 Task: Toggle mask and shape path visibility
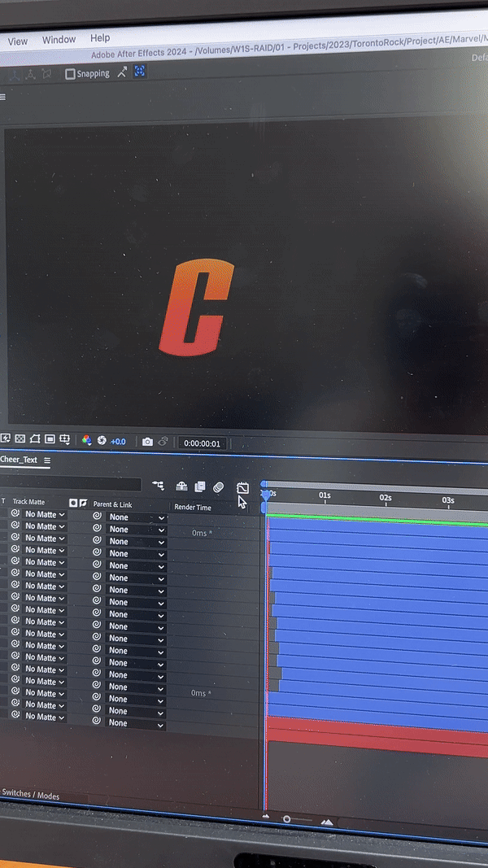click(x=35, y=439)
